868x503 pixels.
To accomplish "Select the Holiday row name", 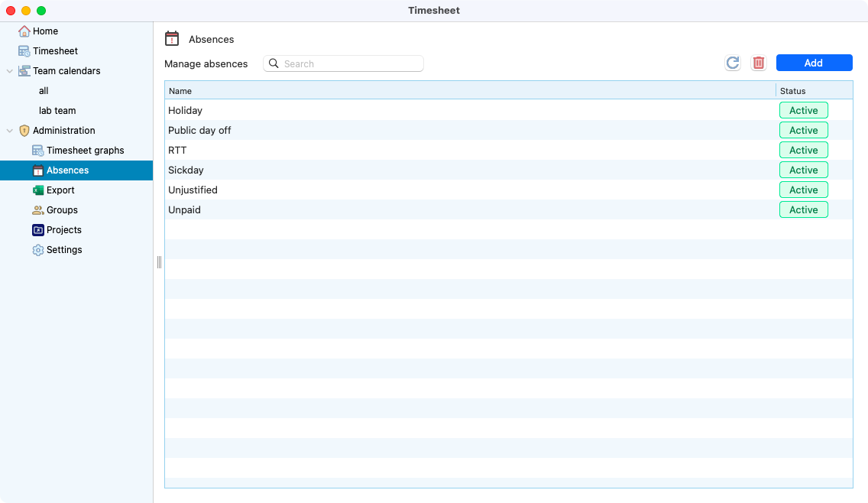I will tap(185, 111).
